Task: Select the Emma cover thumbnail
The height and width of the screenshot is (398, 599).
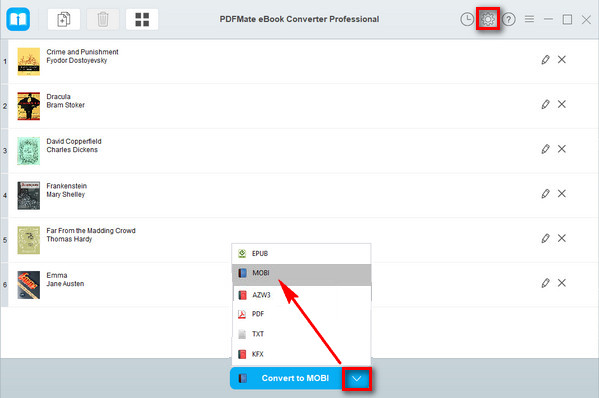Action: point(29,285)
